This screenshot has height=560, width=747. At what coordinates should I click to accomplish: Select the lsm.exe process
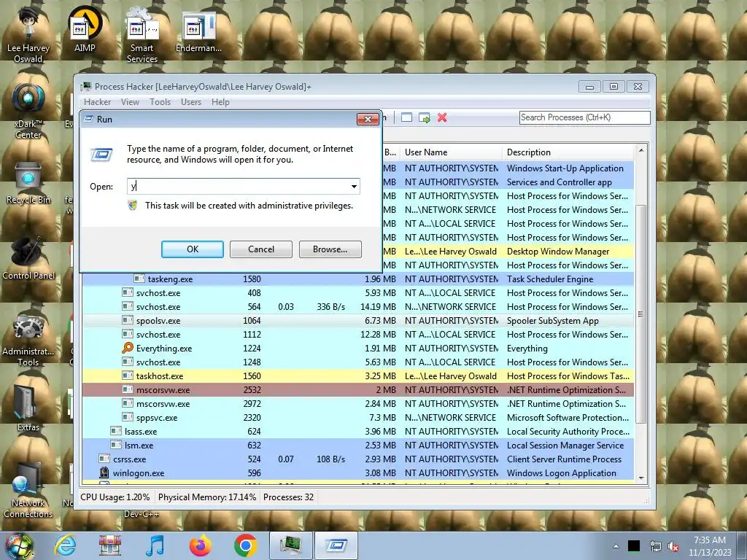tap(357, 446)
